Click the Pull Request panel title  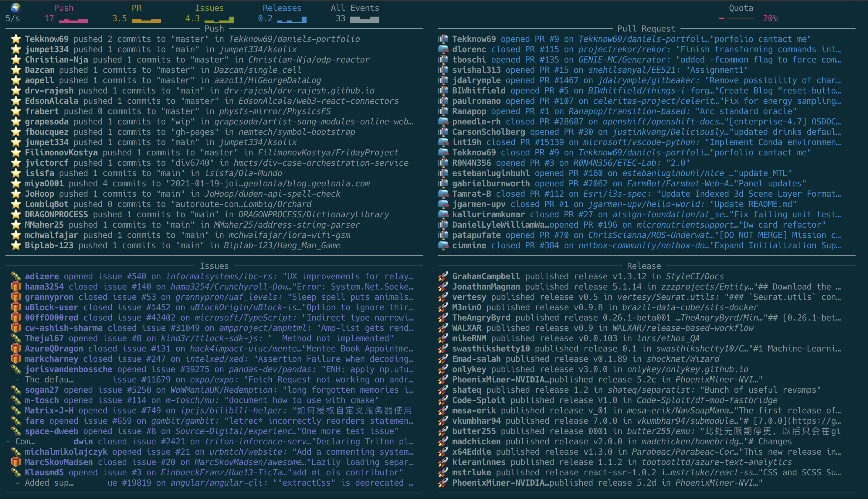tap(646, 29)
